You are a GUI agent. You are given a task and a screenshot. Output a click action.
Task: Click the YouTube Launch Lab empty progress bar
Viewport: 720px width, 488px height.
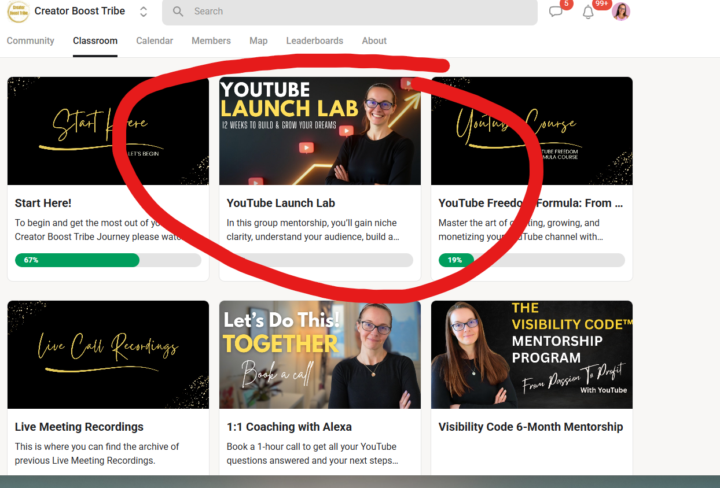[x=320, y=260]
